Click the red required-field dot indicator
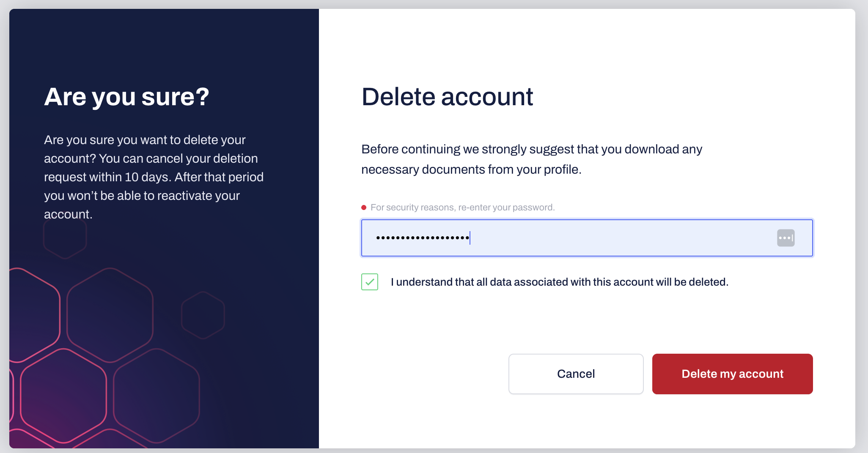The height and width of the screenshot is (453, 868). (364, 207)
